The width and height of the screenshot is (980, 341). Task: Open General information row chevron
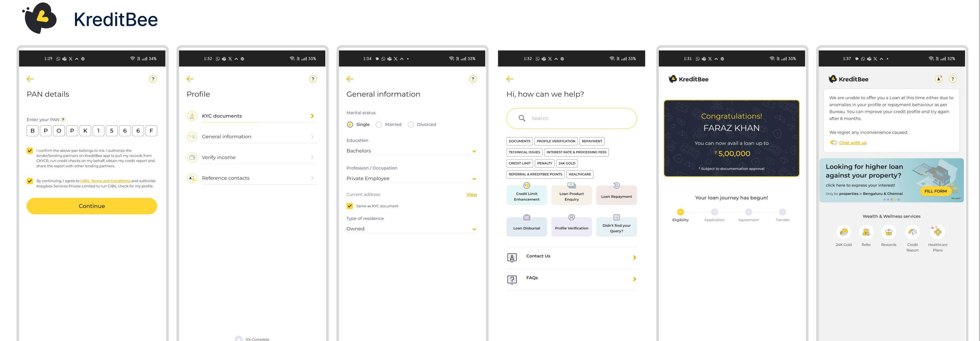click(312, 136)
